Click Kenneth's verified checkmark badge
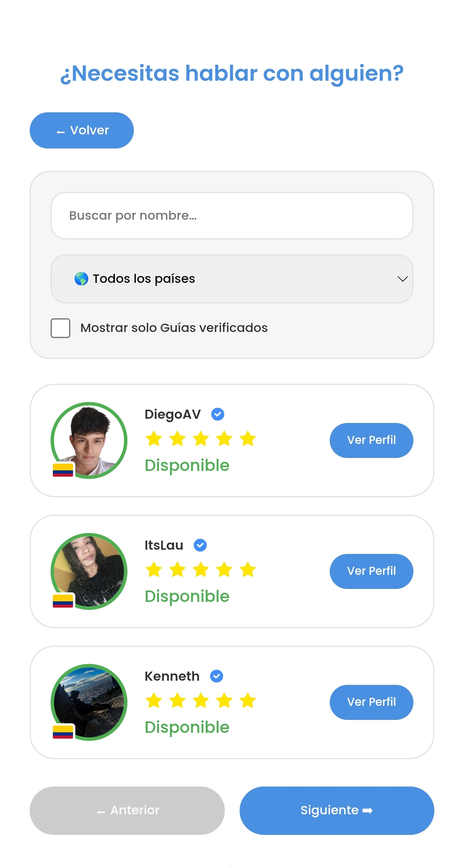The image size is (464, 868). 216,676
